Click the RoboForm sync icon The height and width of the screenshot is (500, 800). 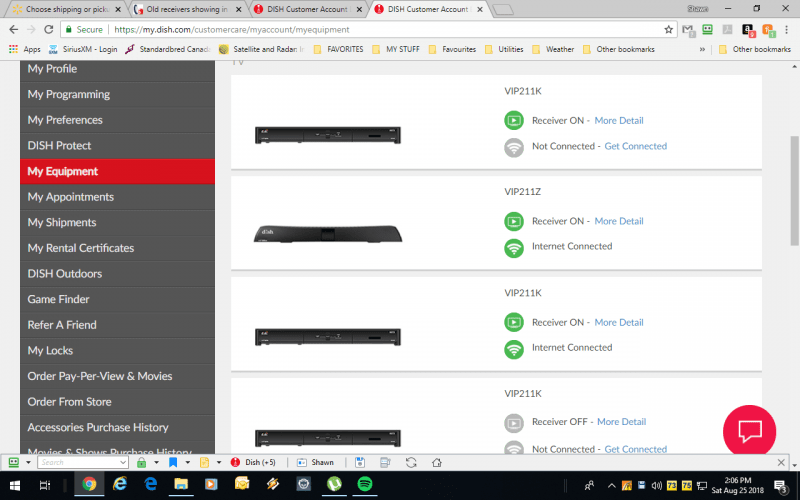click(411, 462)
